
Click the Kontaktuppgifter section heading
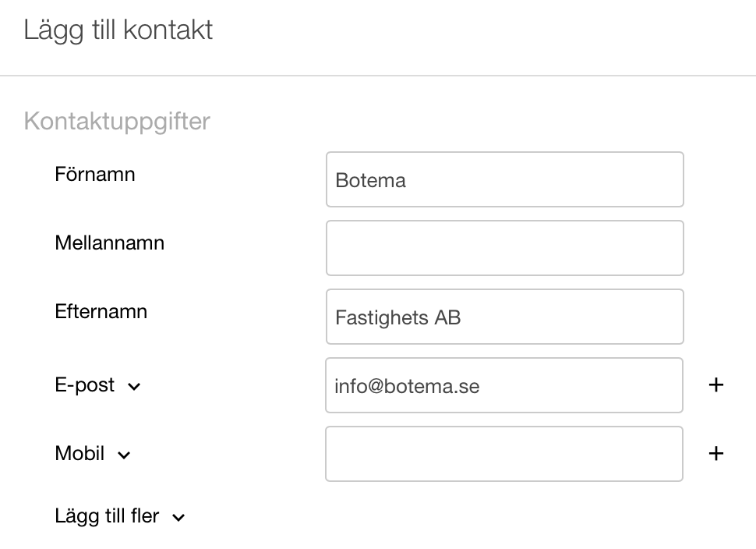(x=117, y=122)
